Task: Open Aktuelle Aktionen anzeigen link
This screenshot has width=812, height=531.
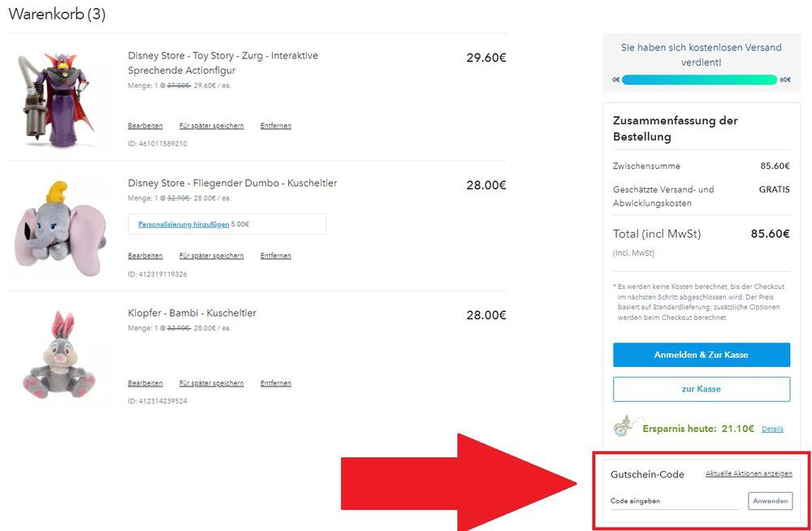Action: click(749, 473)
